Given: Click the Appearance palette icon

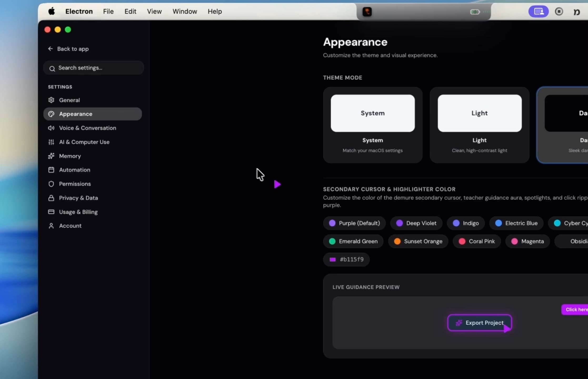Looking at the screenshot, I should [x=51, y=114].
